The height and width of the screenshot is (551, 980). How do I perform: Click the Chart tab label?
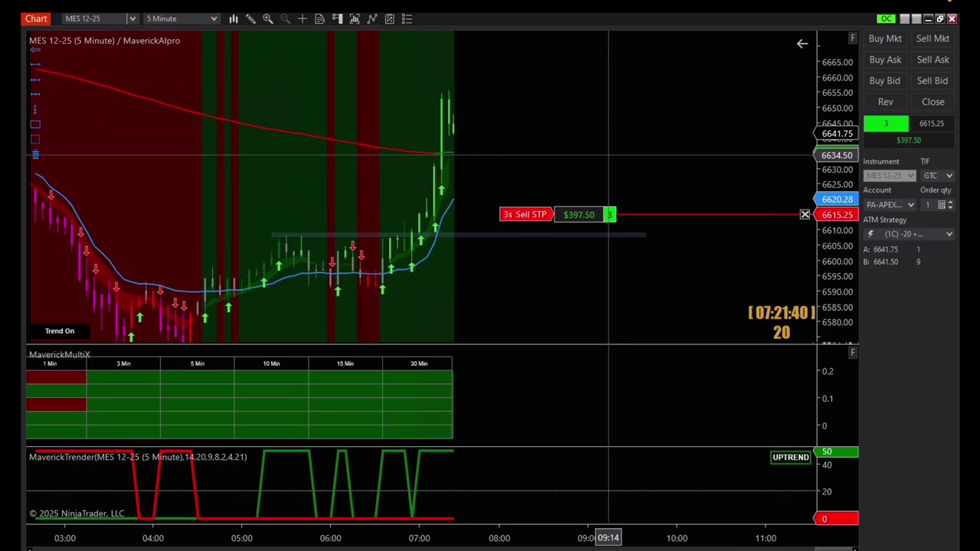[36, 18]
